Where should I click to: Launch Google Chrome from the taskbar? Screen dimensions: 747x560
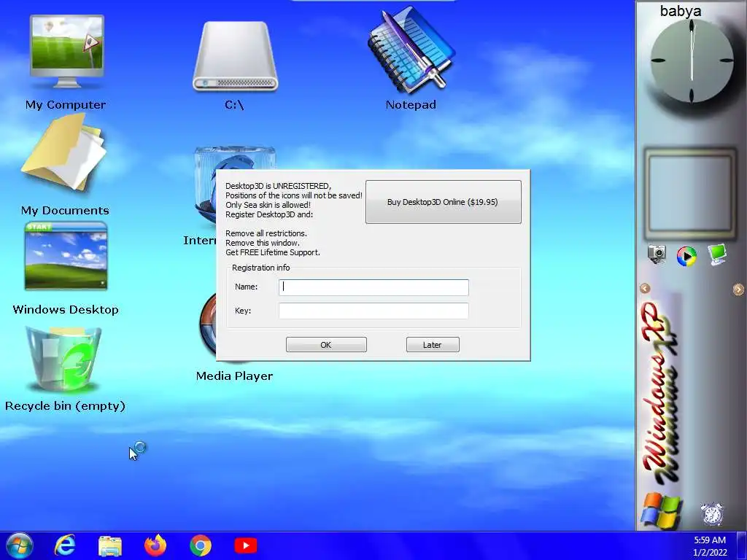click(201, 545)
